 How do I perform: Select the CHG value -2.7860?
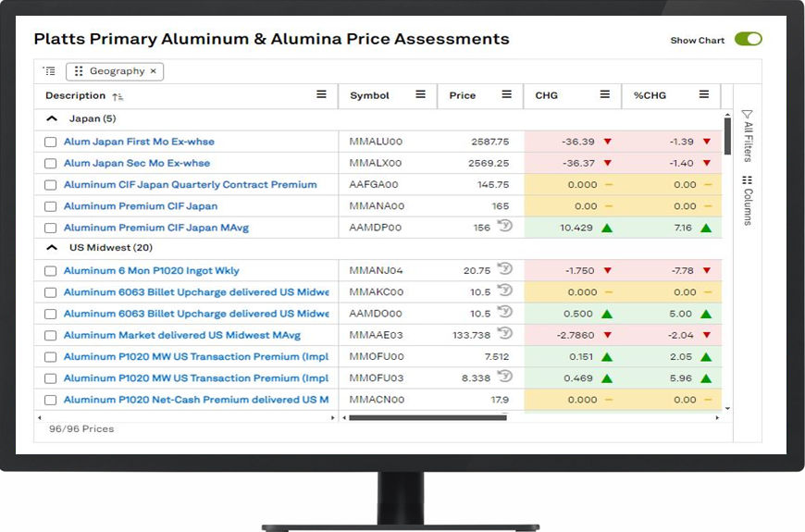tap(576, 335)
